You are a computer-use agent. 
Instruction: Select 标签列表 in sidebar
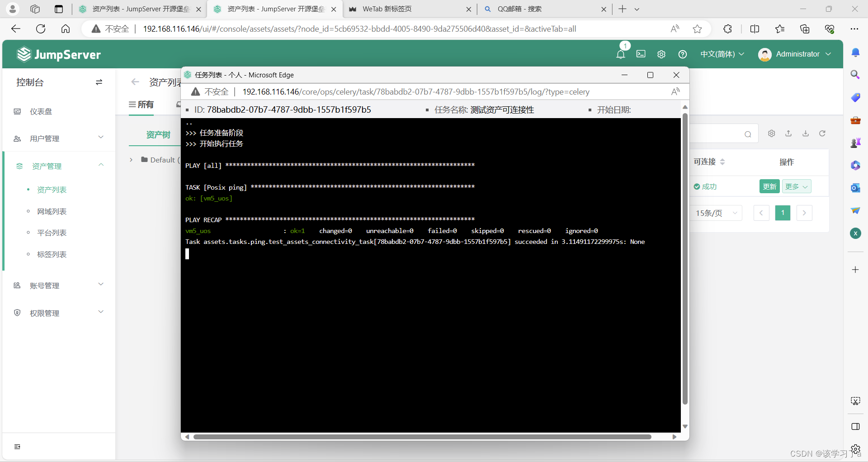(52, 254)
